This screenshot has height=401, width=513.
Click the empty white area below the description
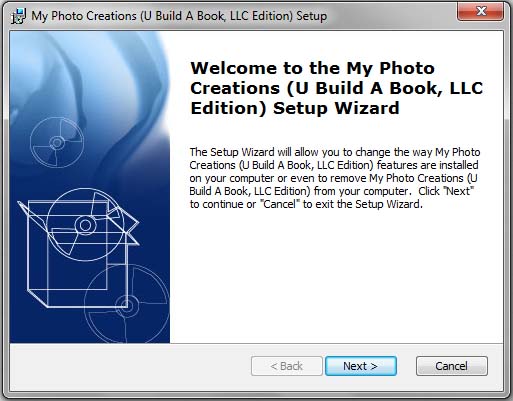point(336,277)
